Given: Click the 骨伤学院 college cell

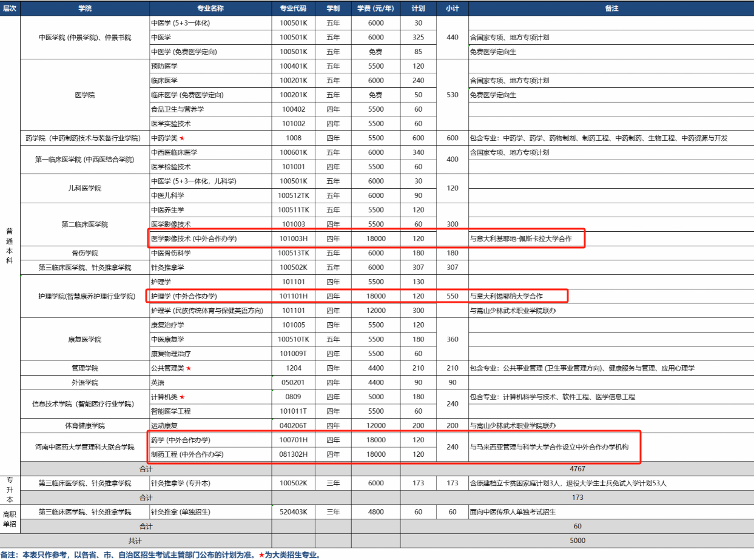Looking at the screenshot, I should (x=85, y=253).
